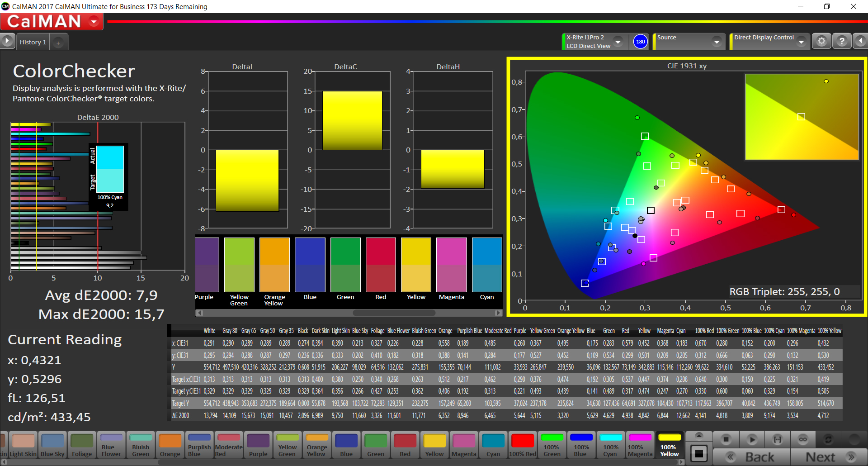Select the 100% Green patch button

click(x=552, y=445)
